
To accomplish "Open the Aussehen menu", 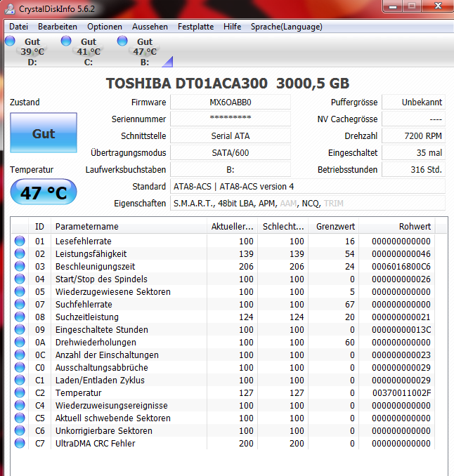I will [x=150, y=27].
